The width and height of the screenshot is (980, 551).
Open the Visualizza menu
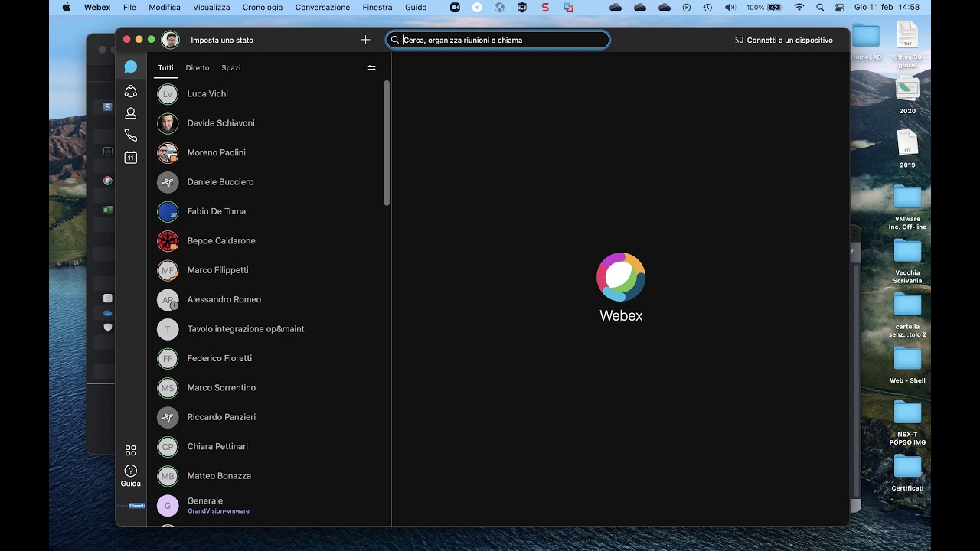tap(211, 7)
